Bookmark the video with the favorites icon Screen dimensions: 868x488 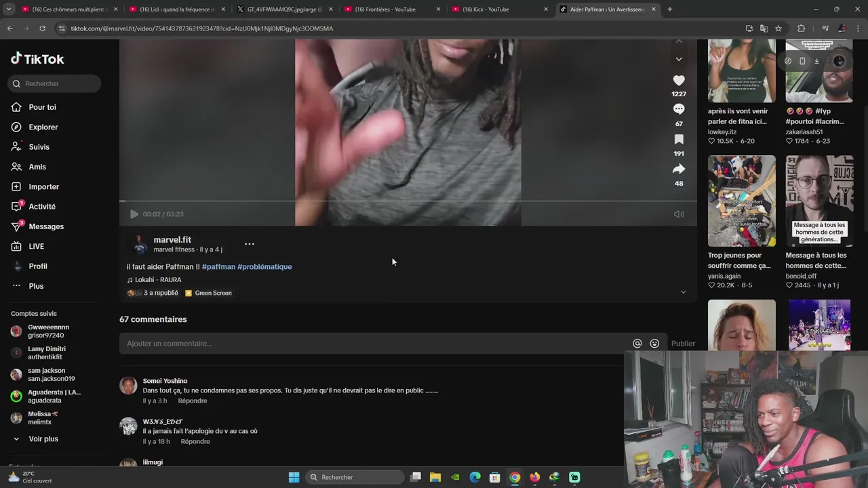679,139
